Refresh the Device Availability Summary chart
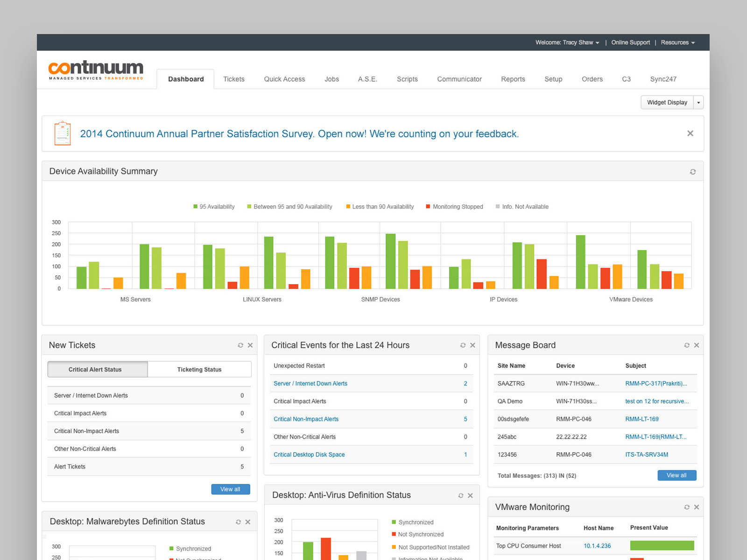Viewport: 747px width, 560px height. coord(693,171)
